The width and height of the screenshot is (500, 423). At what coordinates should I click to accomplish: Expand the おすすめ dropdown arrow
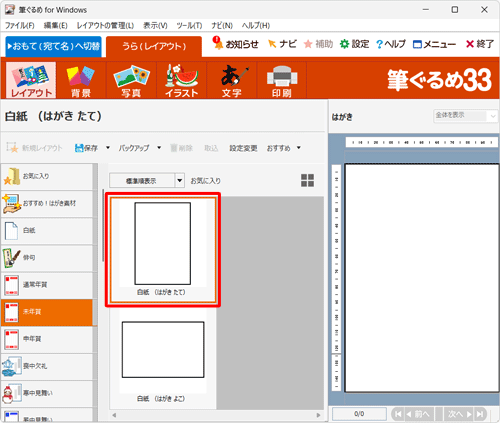(299, 148)
